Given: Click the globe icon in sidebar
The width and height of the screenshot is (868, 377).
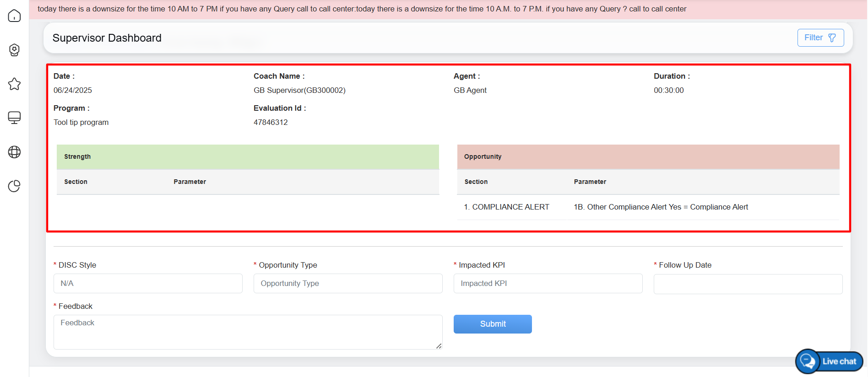Looking at the screenshot, I should tap(14, 152).
